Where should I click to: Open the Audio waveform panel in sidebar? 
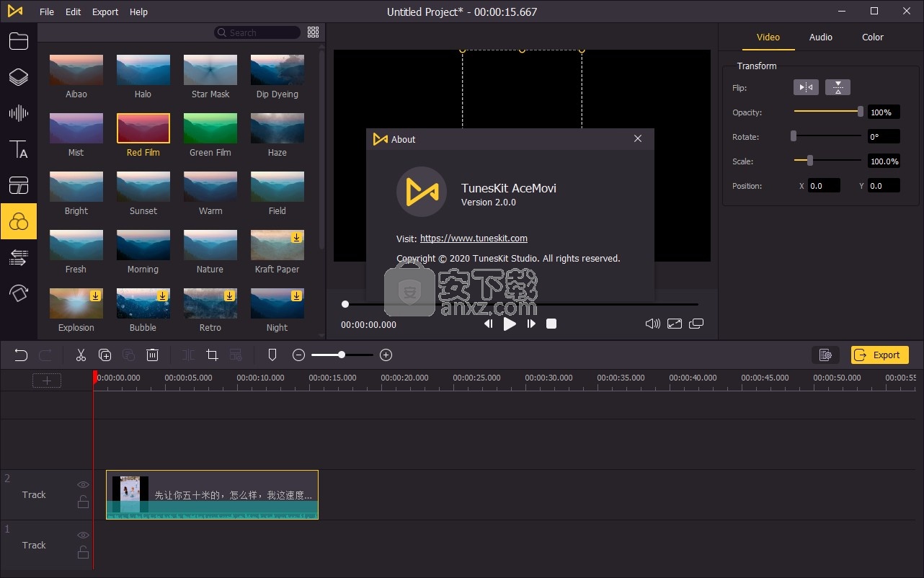point(19,113)
